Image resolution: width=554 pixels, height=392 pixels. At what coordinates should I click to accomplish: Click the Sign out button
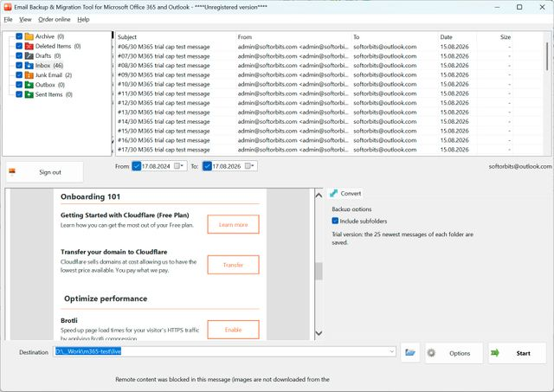[x=44, y=172]
